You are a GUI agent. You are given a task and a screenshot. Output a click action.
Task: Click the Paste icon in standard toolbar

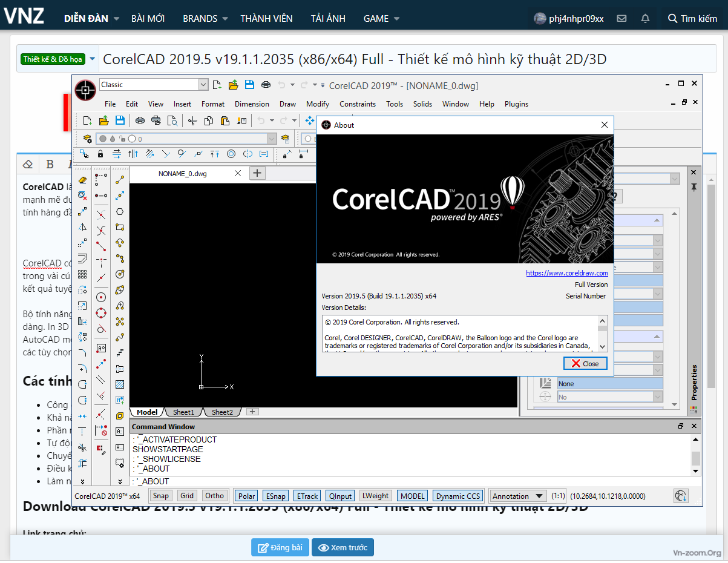225,120
